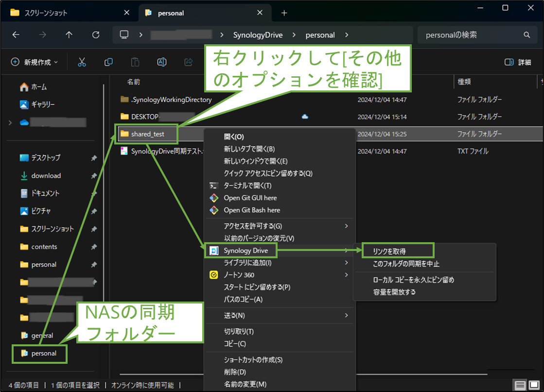544x392 pixels.
Task: Switch to the details list view icon in status bar
Action: (520, 385)
